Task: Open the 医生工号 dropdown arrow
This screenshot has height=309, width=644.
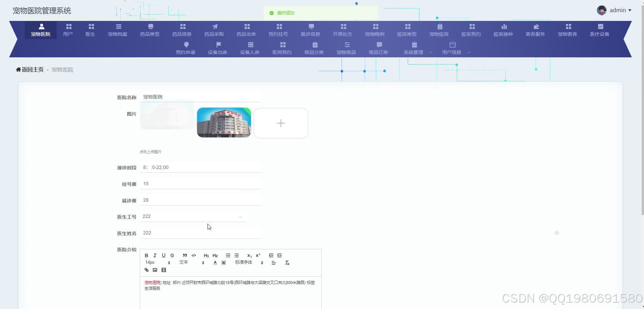Action: click(240, 217)
